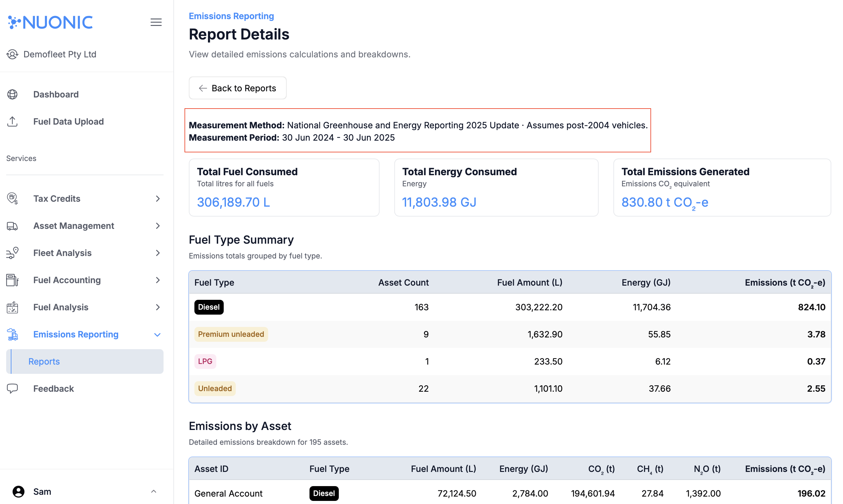This screenshot has width=843, height=504.
Task: Click the Nuonic logo
Action: pos(50,22)
